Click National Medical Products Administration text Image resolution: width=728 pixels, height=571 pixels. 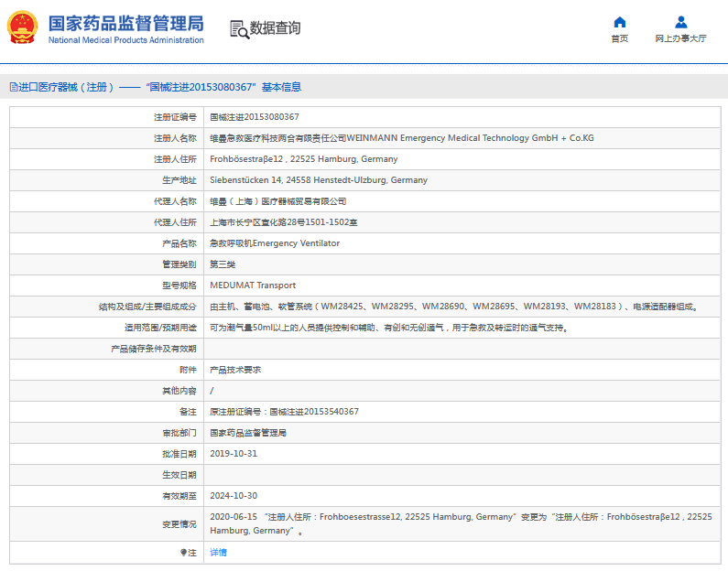[x=125, y=40]
